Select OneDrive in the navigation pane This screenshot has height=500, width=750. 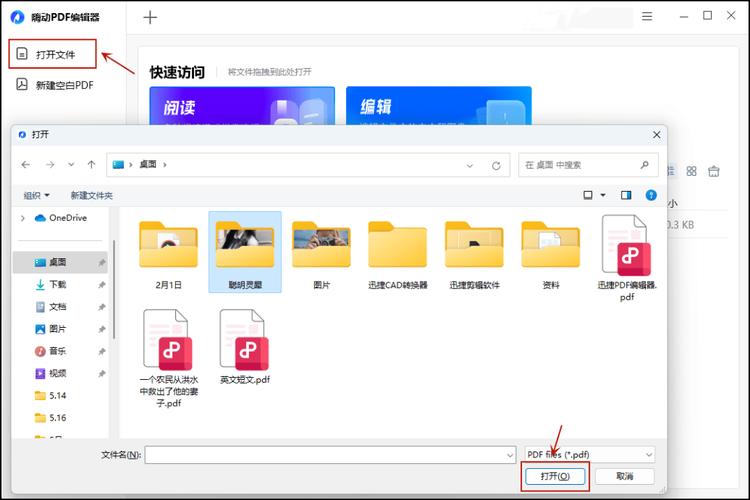tap(61, 218)
